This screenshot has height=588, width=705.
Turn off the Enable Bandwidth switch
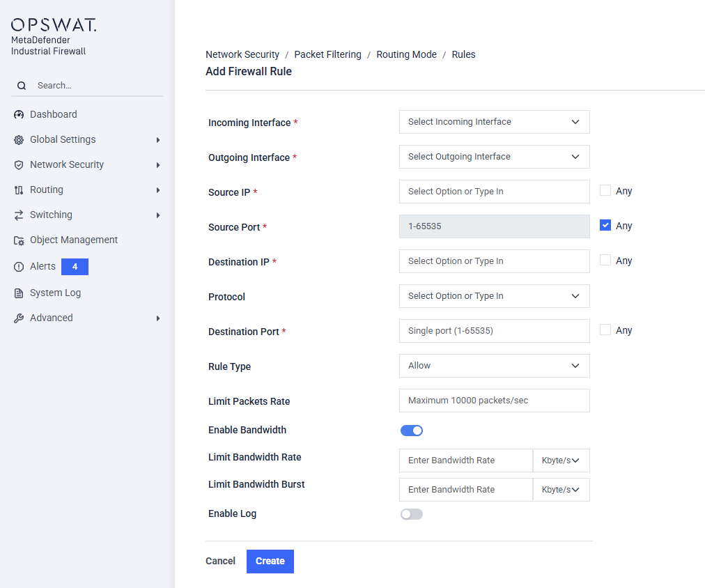(412, 431)
